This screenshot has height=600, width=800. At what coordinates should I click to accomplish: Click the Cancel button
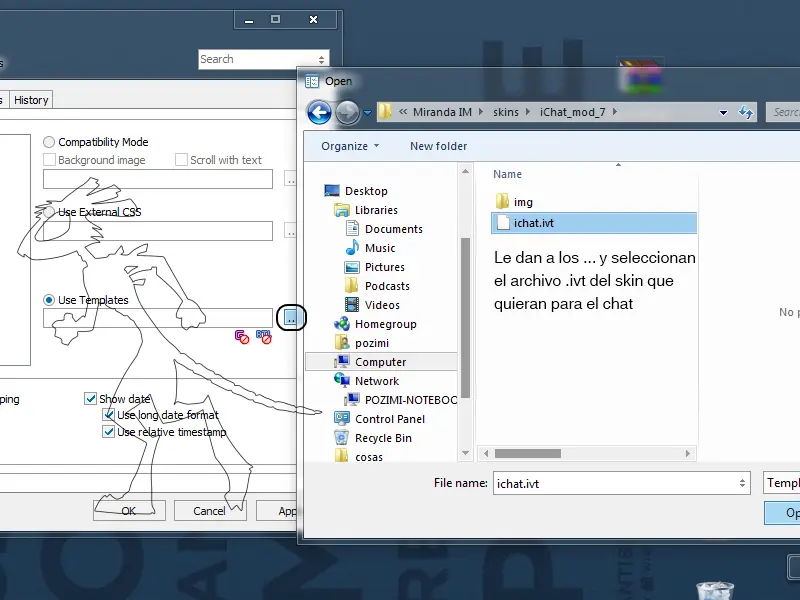210,511
